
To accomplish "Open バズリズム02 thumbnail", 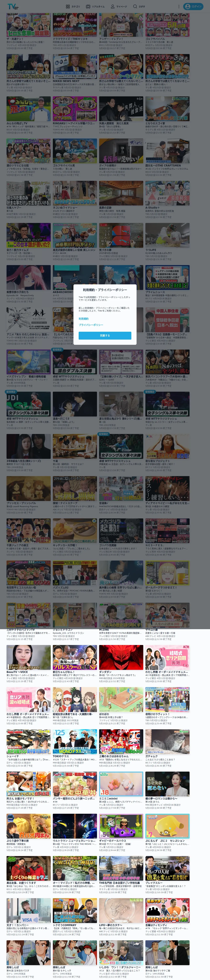I will [x=75, y=573].
